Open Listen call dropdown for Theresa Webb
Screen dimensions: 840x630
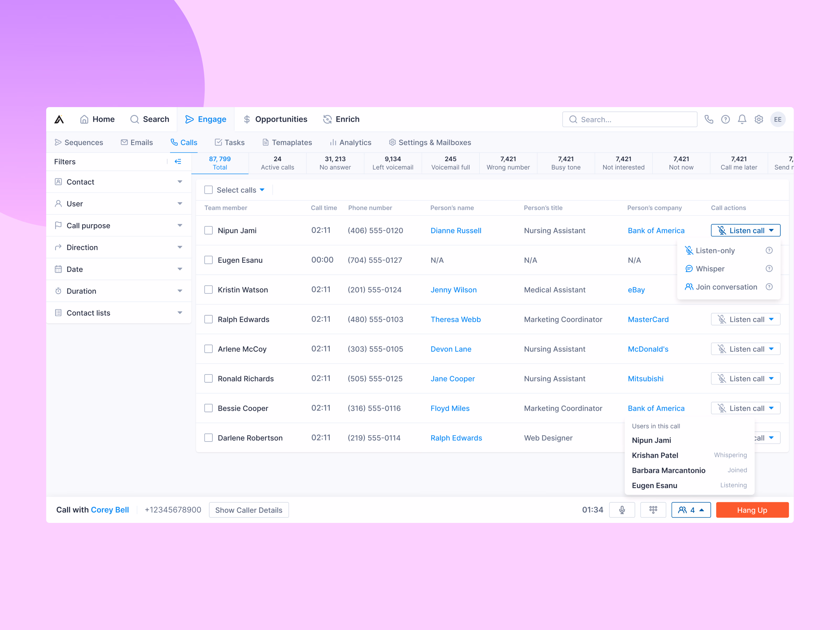tap(745, 319)
